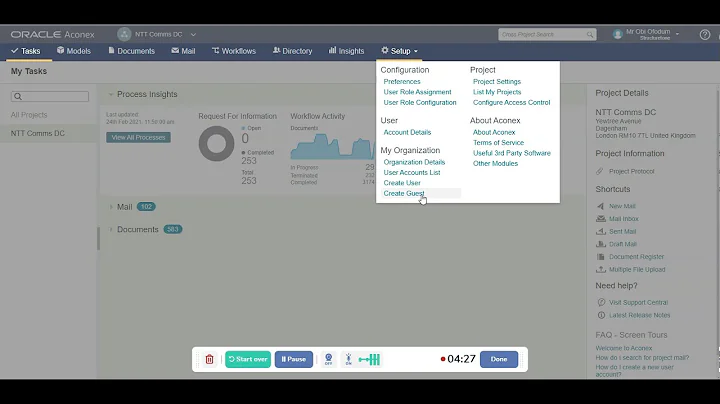
Task: Open the Insights tab
Action: point(346,51)
